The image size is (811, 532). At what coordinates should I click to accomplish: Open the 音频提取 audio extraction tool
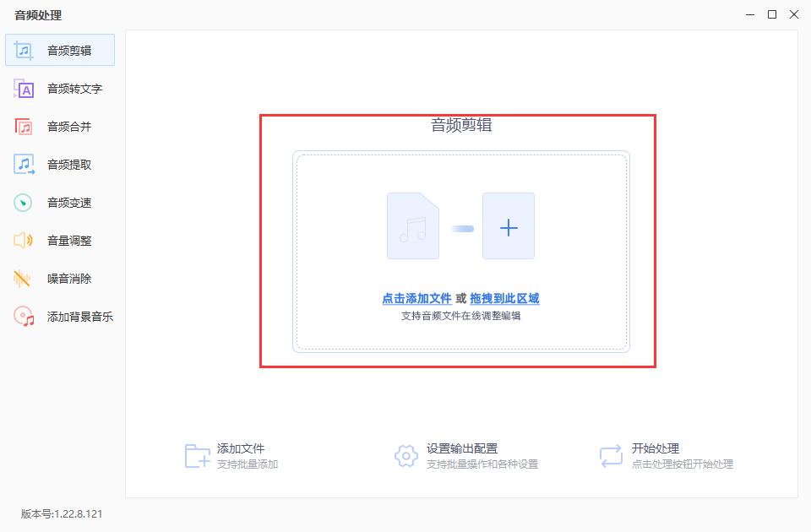click(63, 164)
